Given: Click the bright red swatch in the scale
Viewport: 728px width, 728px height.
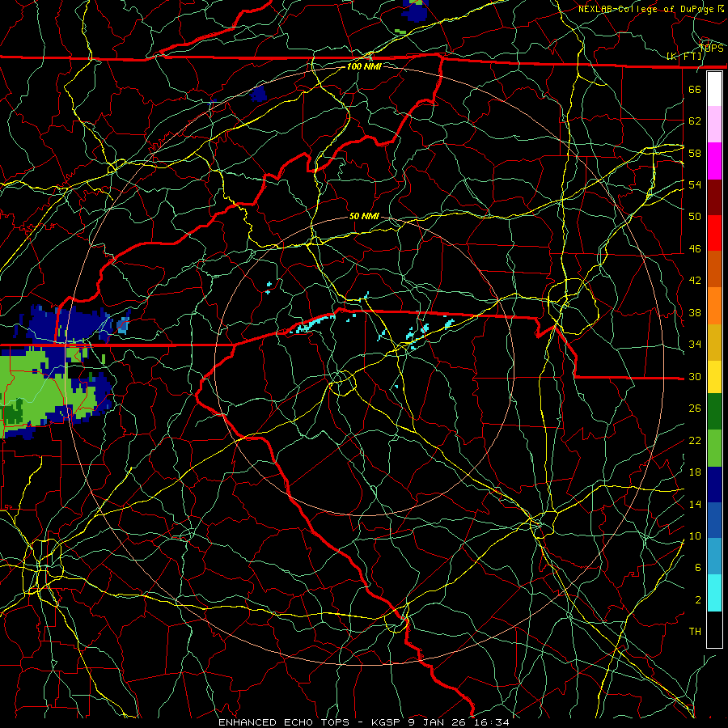Looking at the screenshot, I should point(714,233).
